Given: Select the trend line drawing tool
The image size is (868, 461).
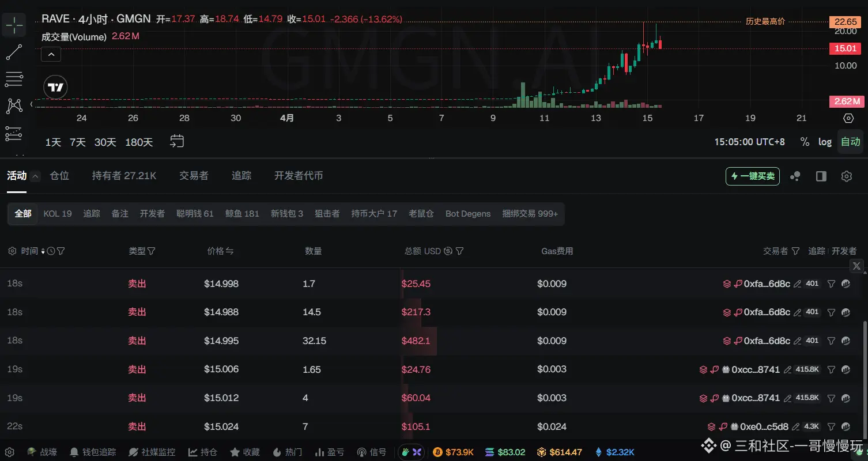Looking at the screenshot, I should tap(14, 52).
